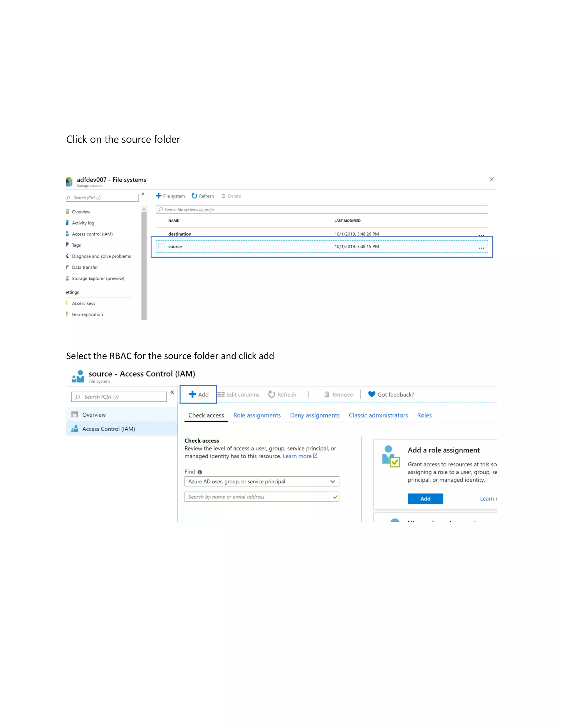
Task: Open Geo-replication under Settings
Action: tap(87, 314)
